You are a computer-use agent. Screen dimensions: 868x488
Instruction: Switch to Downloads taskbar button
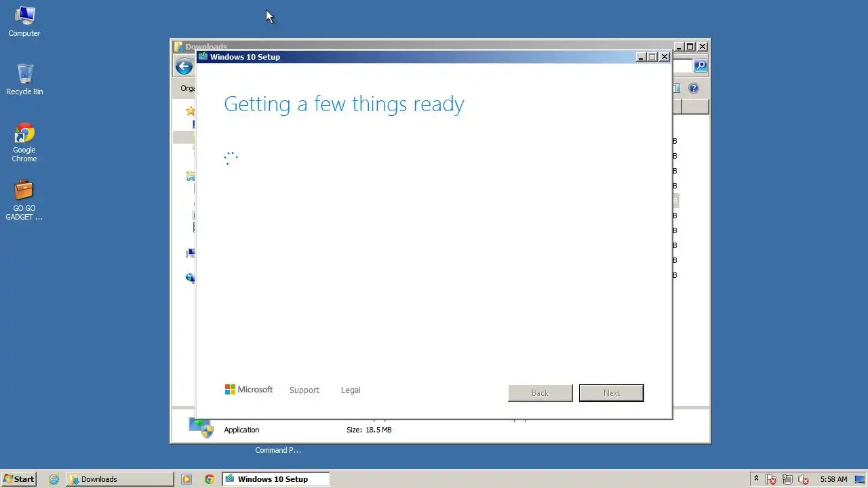point(120,479)
